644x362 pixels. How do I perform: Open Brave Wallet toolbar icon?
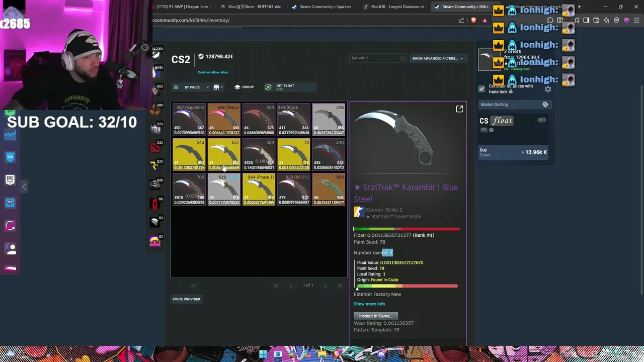(596, 20)
